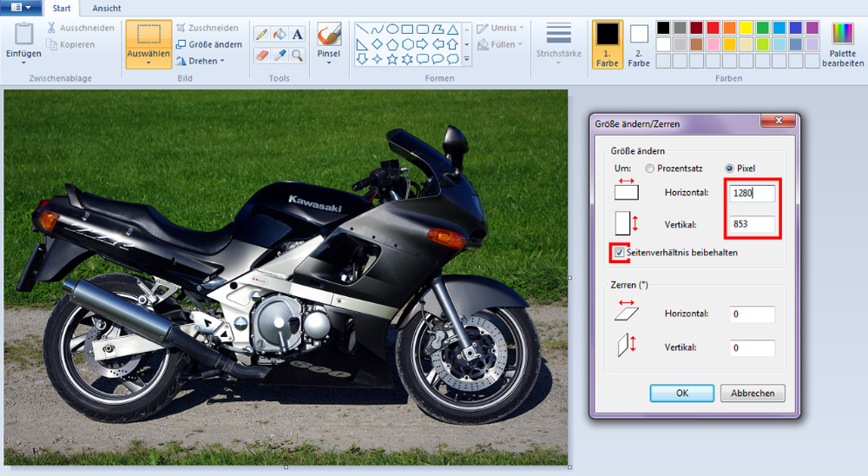Click the Magnifier zoom tool
Viewport: 868px width, 476px height.
pos(298,56)
